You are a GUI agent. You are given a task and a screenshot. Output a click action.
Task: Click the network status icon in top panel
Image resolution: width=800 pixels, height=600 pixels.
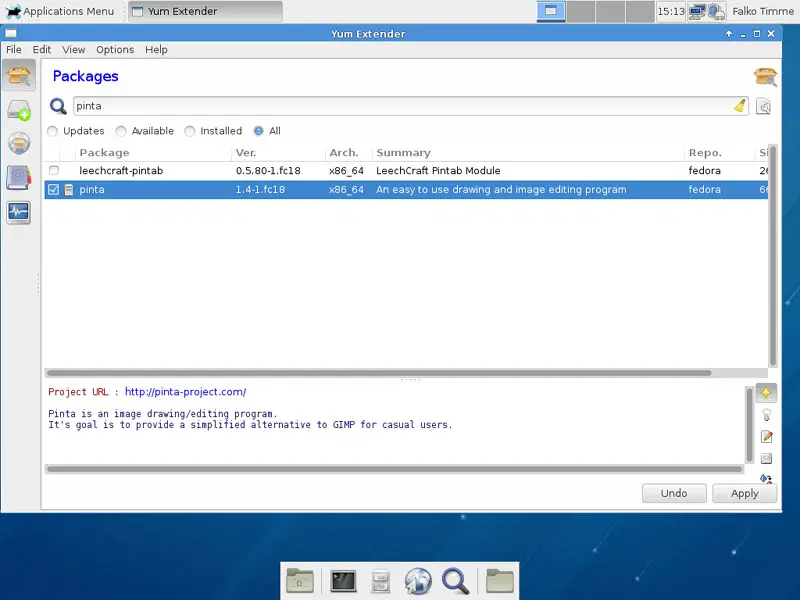coord(696,11)
